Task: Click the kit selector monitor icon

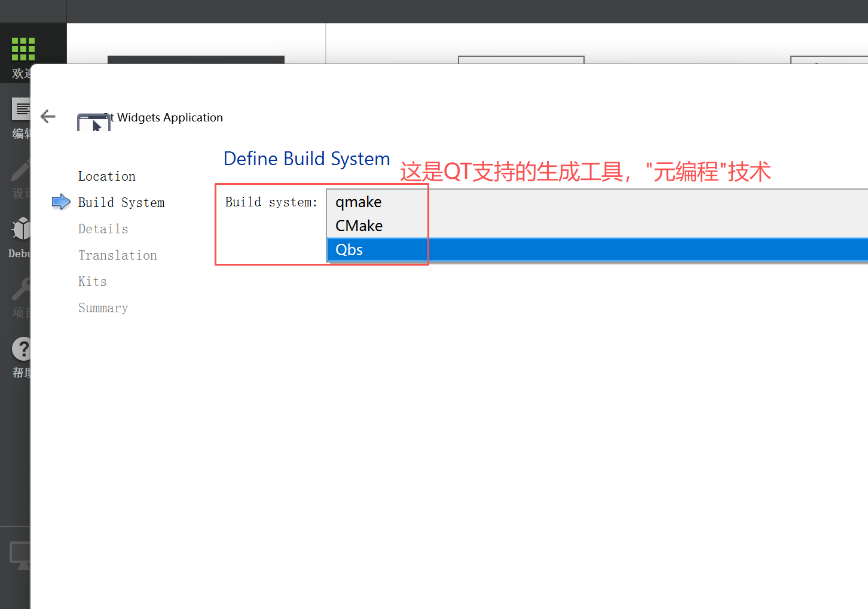Action: click(20, 556)
